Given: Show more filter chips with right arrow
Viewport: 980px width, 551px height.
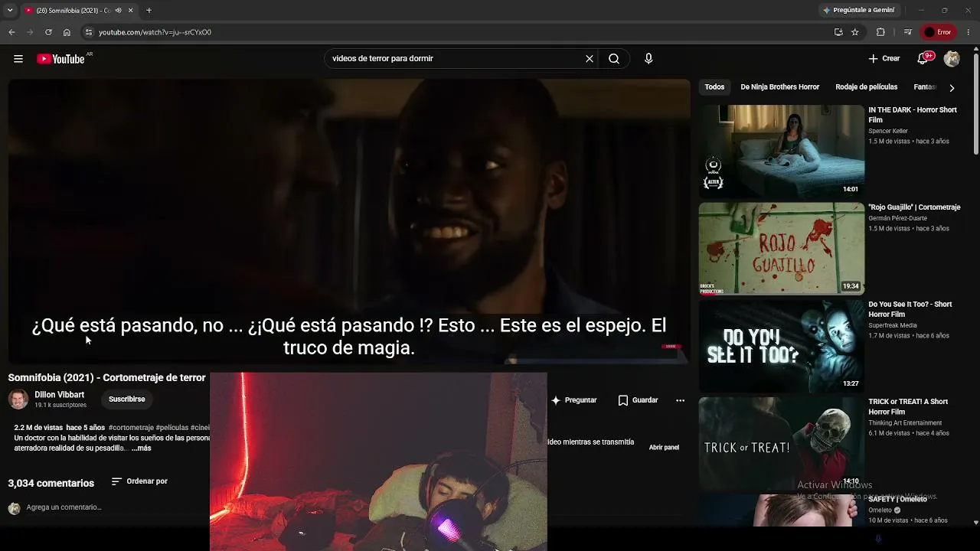Looking at the screenshot, I should coord(952,88).
